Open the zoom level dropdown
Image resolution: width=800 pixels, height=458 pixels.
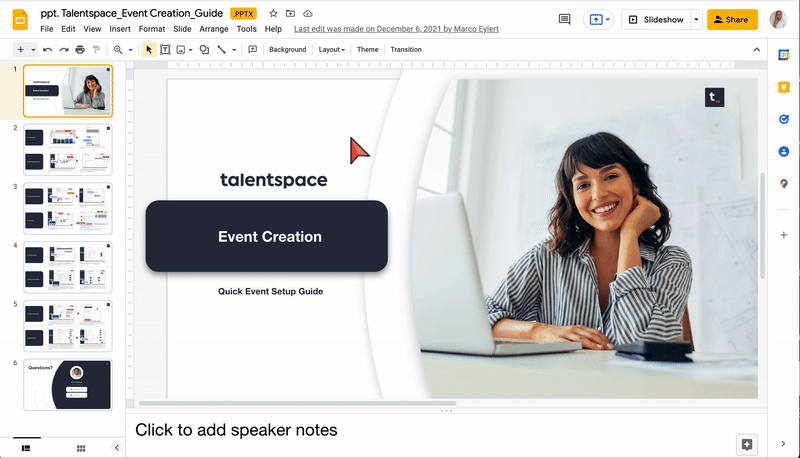tap(131, 49)
